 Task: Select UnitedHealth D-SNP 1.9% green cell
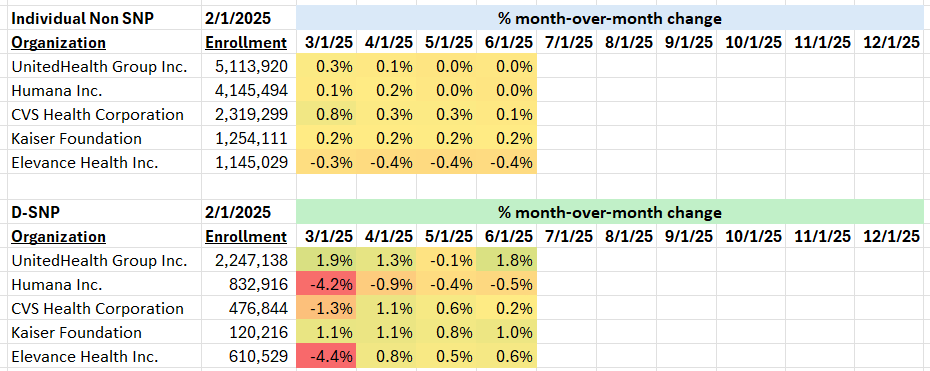pos(326,260)
